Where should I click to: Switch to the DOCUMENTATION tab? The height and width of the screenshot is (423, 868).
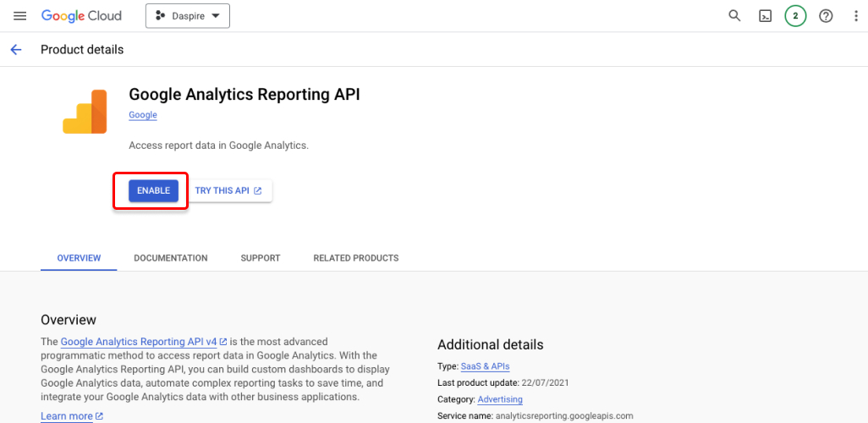171,258
